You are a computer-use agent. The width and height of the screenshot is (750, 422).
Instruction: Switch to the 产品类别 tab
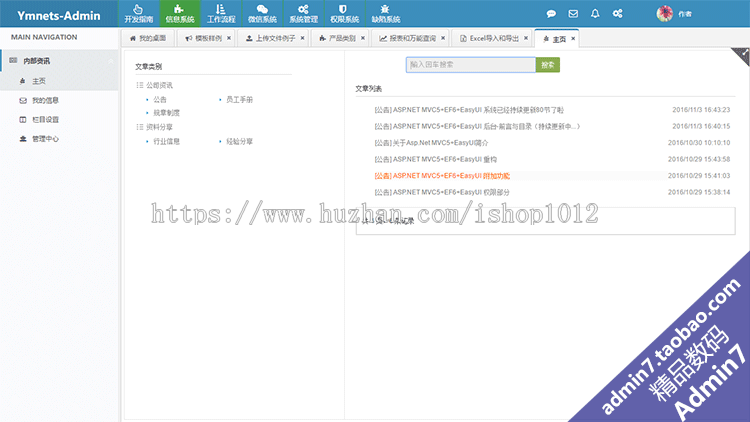coord(338,38)
